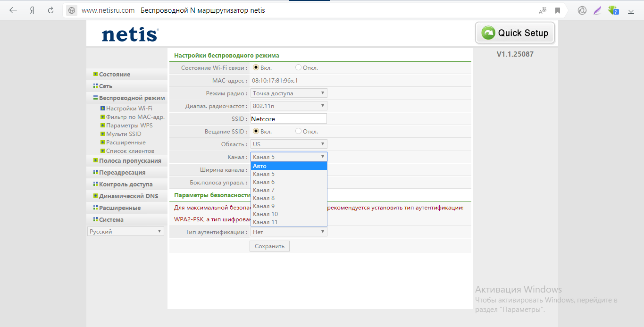This screenshot has width=644, height=327.
Task: Click the SSID field containing Netcore
Action: pyautogui.click(x=289, y=118)
